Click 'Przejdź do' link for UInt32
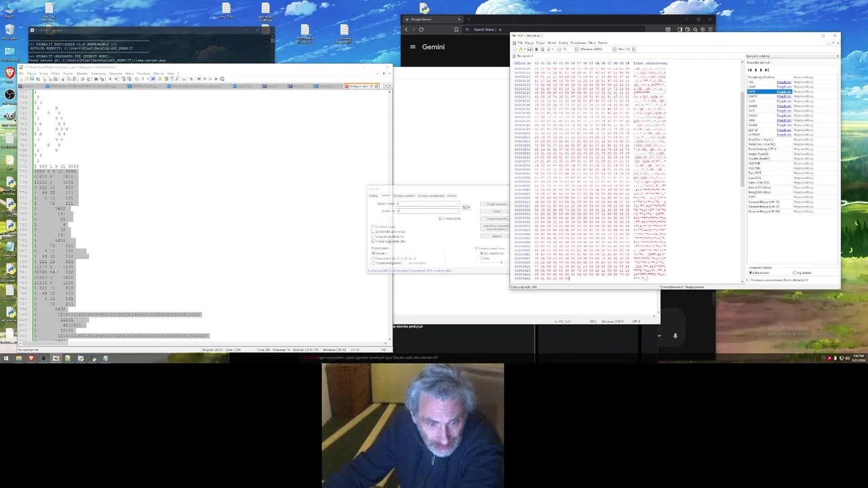This screenshot has height=488, width=868. (784, 115)
